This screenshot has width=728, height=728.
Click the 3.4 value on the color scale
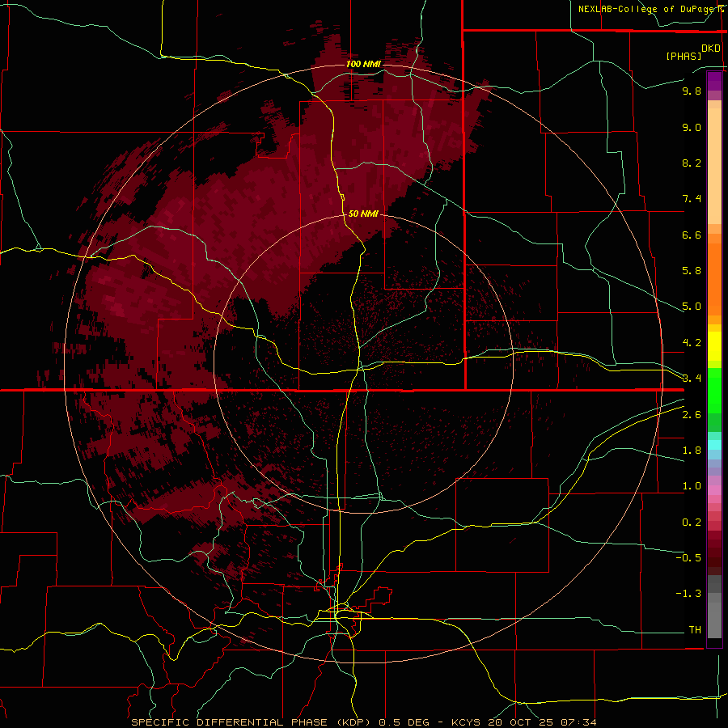(x=692, y=379)
